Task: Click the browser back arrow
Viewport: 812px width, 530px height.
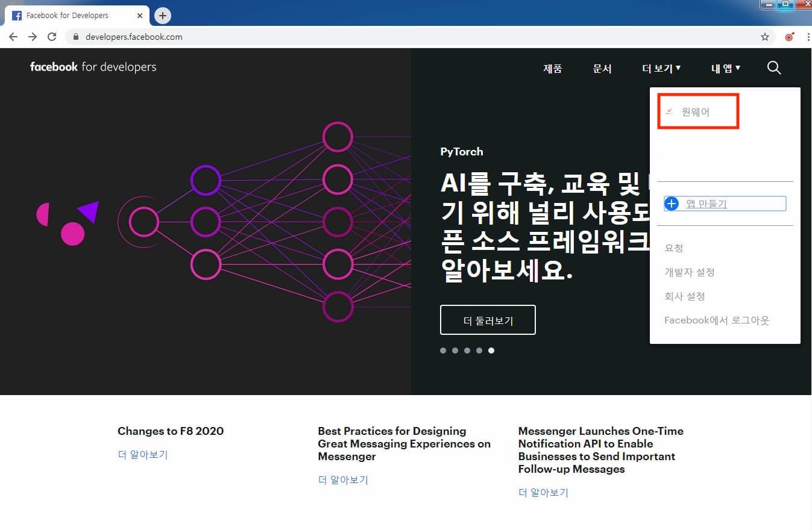Action: click(x=13, y=37)
